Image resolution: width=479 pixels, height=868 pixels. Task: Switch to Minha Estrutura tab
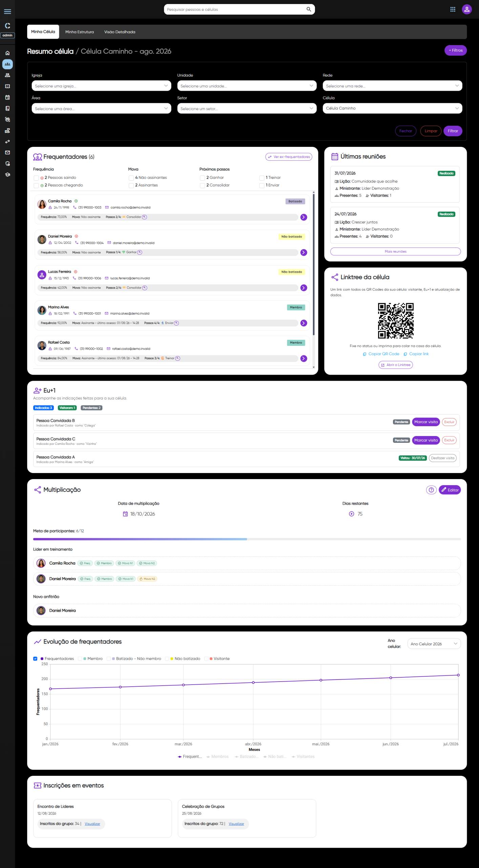(80, 32)
